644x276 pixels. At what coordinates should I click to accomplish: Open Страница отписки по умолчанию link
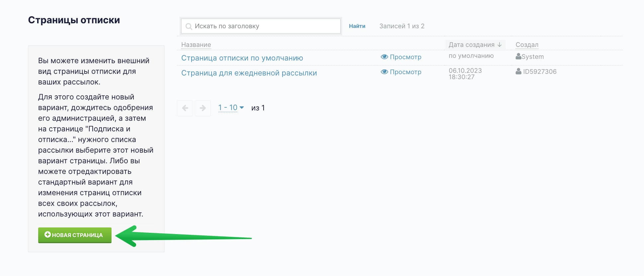tap(242, 58)
